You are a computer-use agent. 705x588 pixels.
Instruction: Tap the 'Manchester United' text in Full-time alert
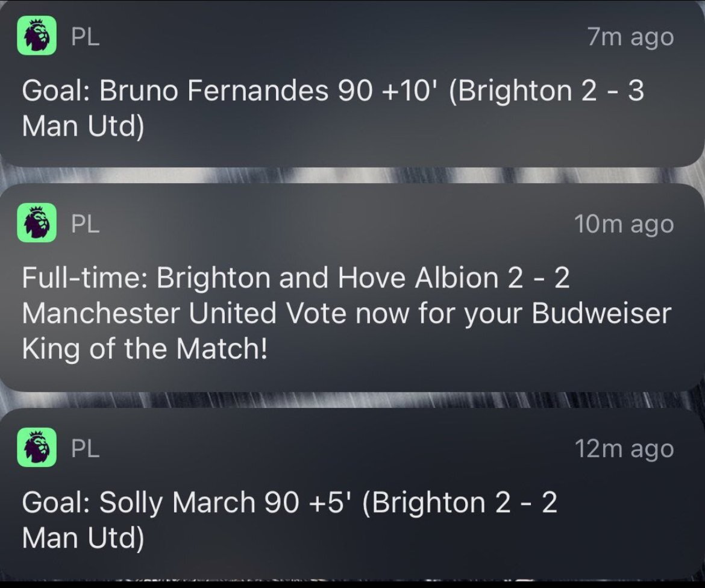(161, 314)
